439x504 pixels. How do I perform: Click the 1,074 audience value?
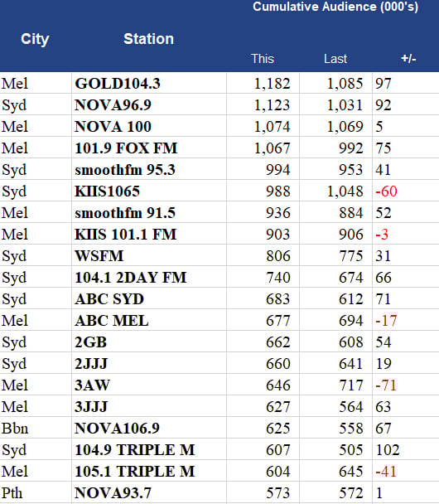tap(272, 127)
